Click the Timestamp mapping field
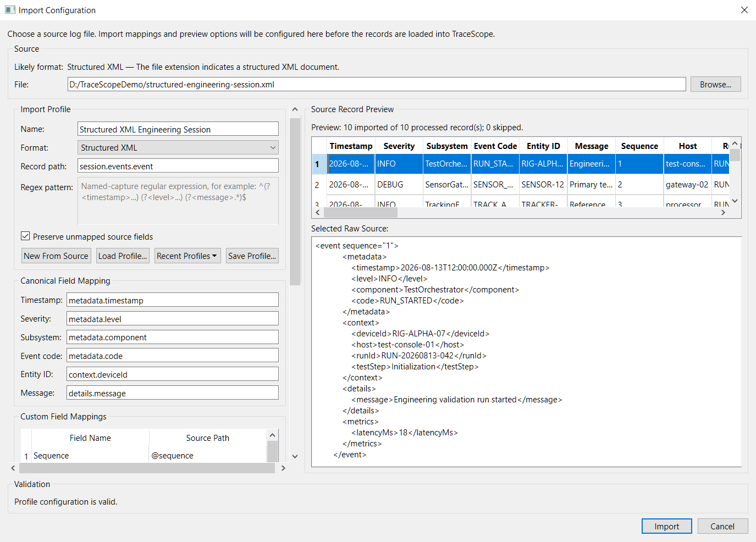Screen dimensions: 756x542 tap(173, 300)
